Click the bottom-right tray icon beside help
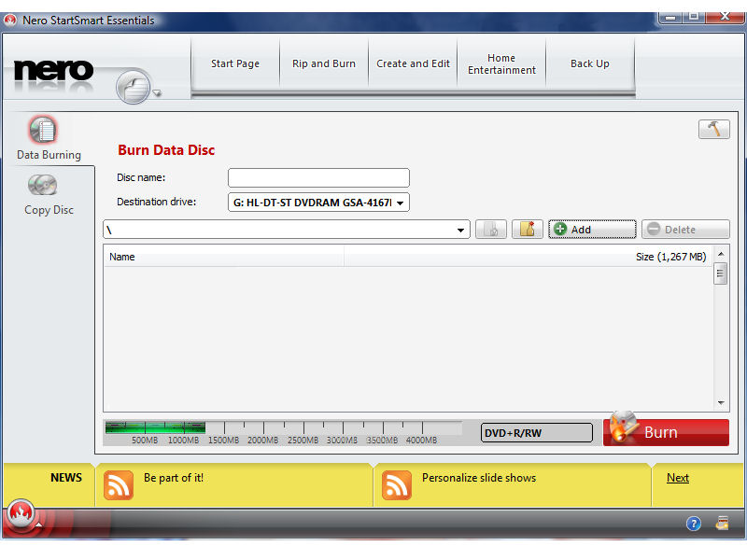This screenshot has height=560, width=747. pos(722,524)
